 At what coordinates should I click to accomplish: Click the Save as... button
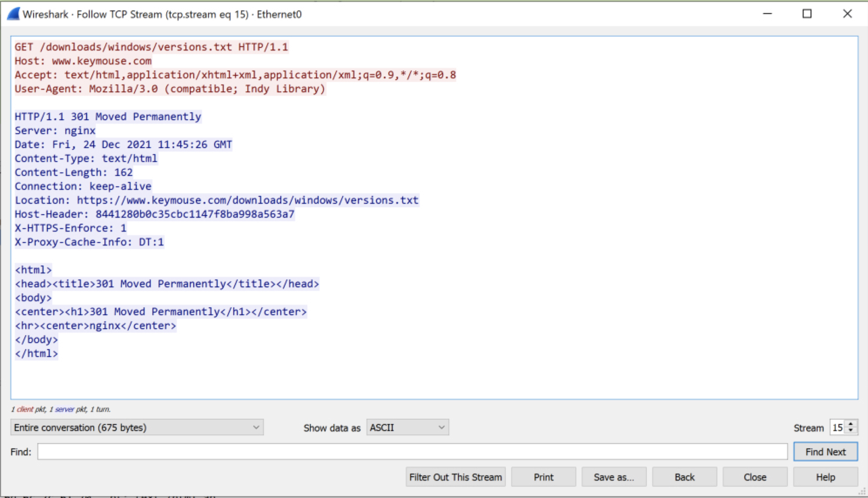(x=614, y=477)
